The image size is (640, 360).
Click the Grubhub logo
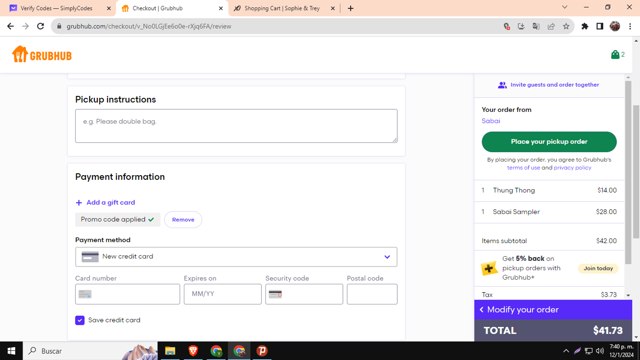click(x=42, y=55)
